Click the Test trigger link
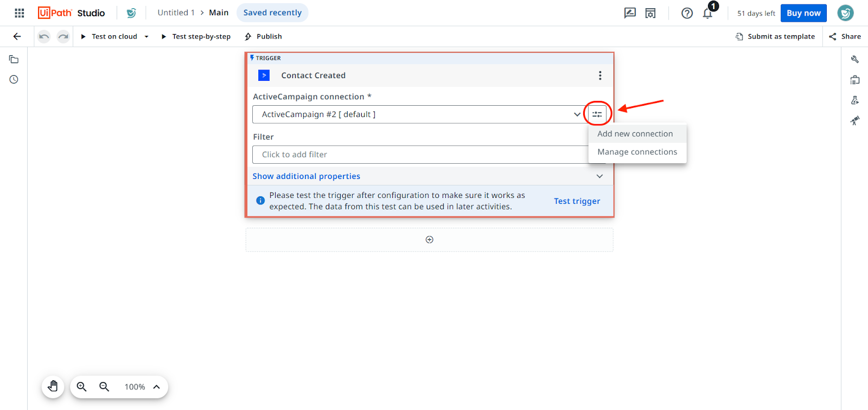The height and width of the screenshot is (410, 868). coord(577,201)
